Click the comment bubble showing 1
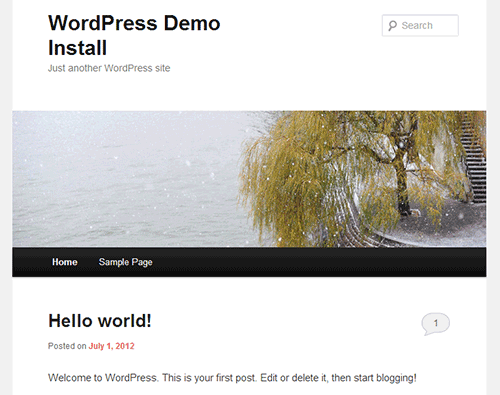This screenshot has height=395, width=500. point(435,324)
